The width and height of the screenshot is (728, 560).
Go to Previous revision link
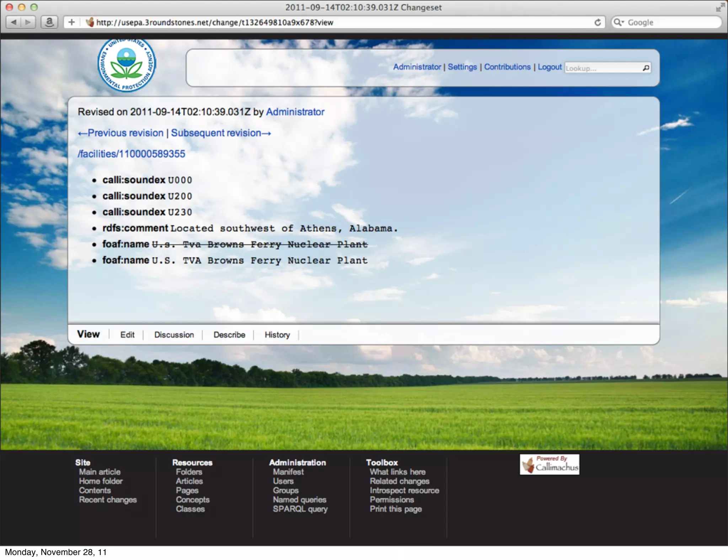[121, 133]
